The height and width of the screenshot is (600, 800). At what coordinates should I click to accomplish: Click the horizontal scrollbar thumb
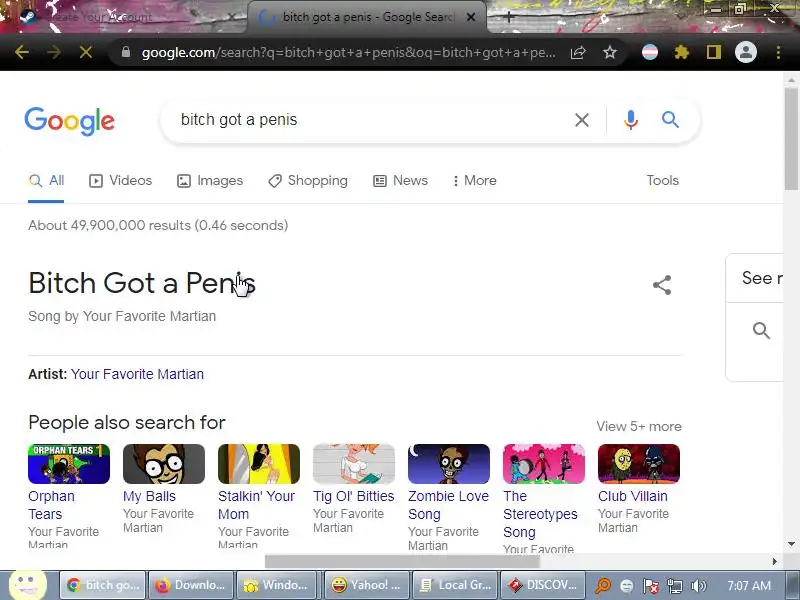pyautogui.click(x=402, y=561)
